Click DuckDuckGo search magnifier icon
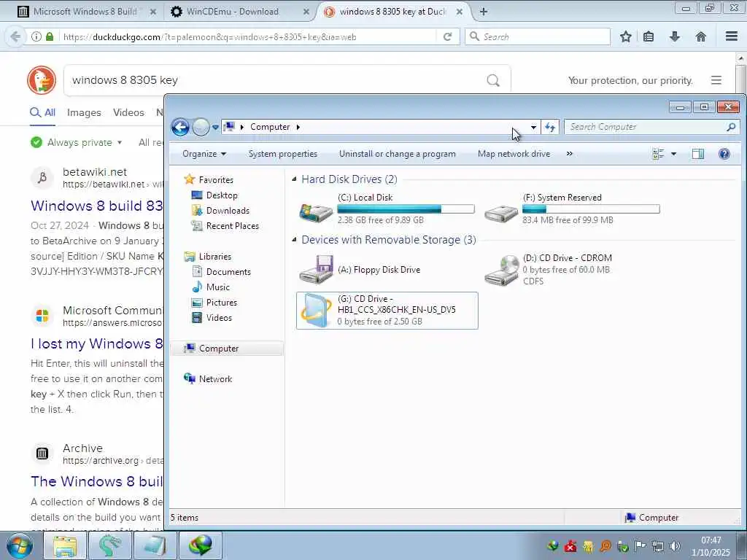Viewport: 747px width, 560px height. [493, 80]
